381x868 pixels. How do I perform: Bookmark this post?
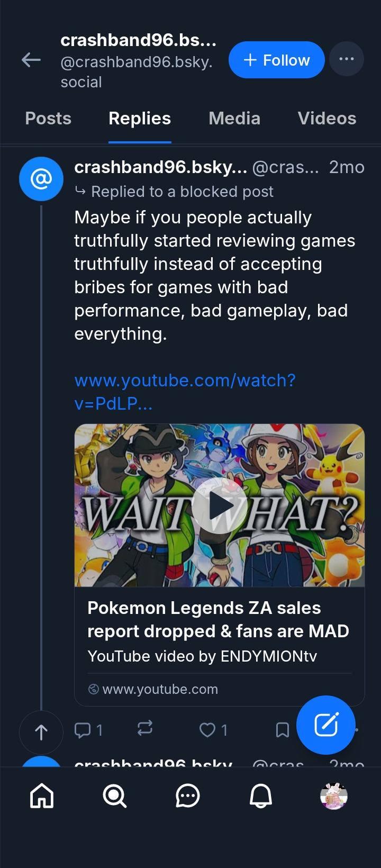point(283,730)
